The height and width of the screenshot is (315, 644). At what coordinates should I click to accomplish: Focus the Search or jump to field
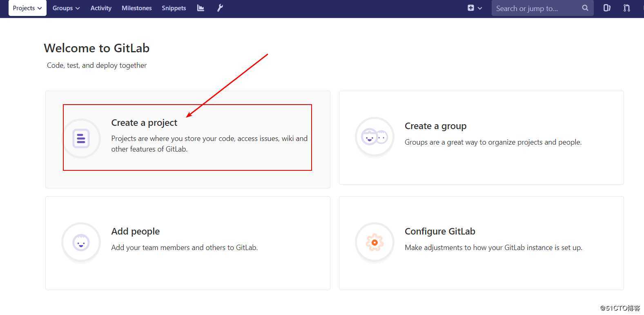542,8
